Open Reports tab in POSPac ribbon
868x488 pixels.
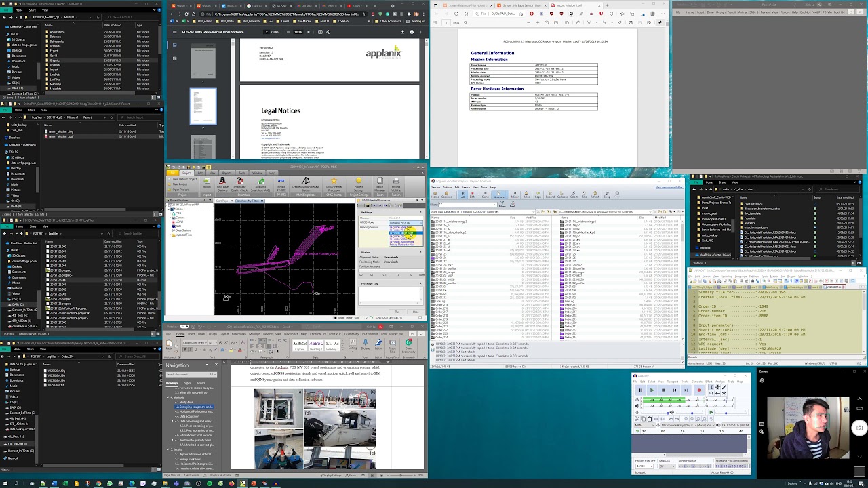pyautogui.click(x=226, y=173)
